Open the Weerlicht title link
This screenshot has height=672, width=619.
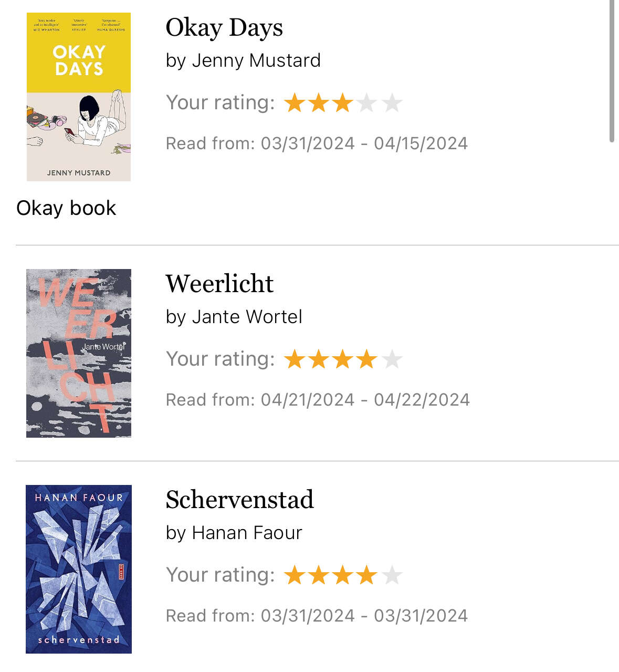pyautogui.click(x=219, y=284)
